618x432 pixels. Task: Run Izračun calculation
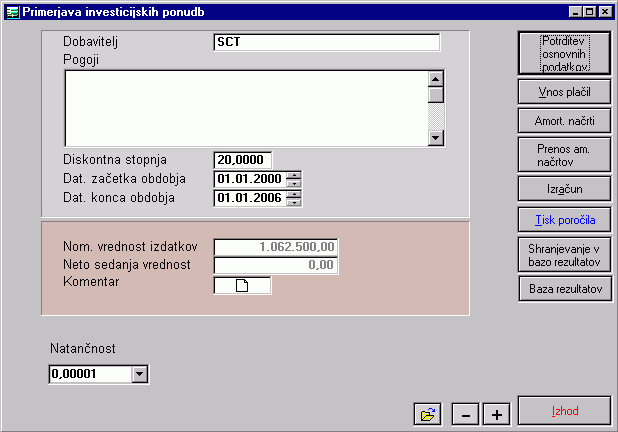563,188
